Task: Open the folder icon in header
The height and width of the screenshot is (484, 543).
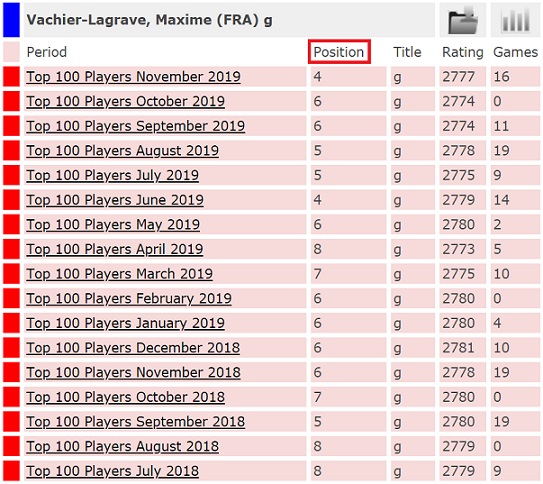Action: click(463, 20)
